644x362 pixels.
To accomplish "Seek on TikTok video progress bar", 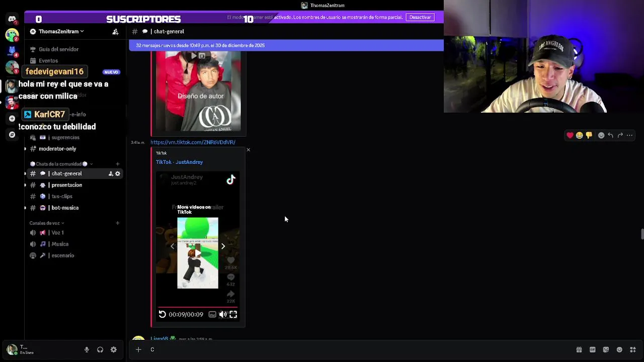I will 198,307.
